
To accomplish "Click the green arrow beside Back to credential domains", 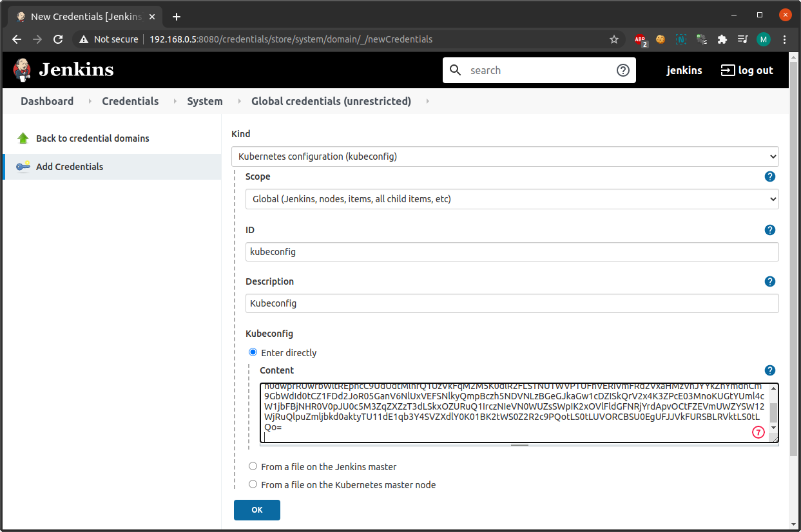I will tap(23, 137).
